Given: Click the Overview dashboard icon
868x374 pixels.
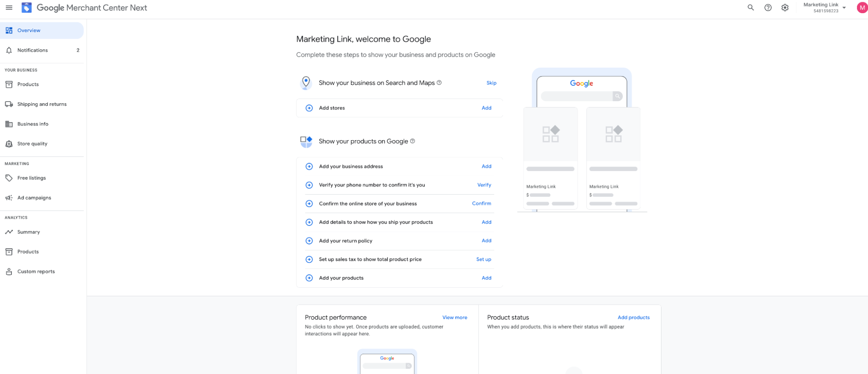Looking at the screenshot, I should coord(9,30).
